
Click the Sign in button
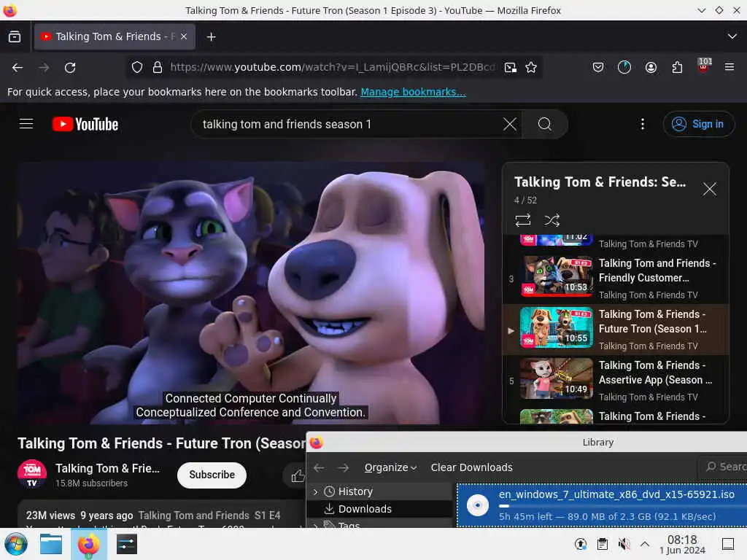coord(698,124)
